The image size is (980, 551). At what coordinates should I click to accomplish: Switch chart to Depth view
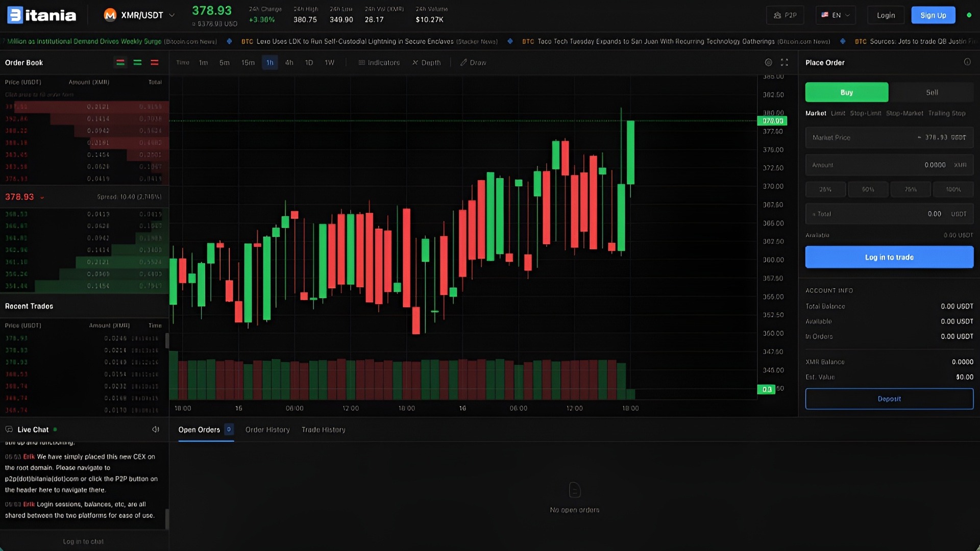(x=427, y=62)
